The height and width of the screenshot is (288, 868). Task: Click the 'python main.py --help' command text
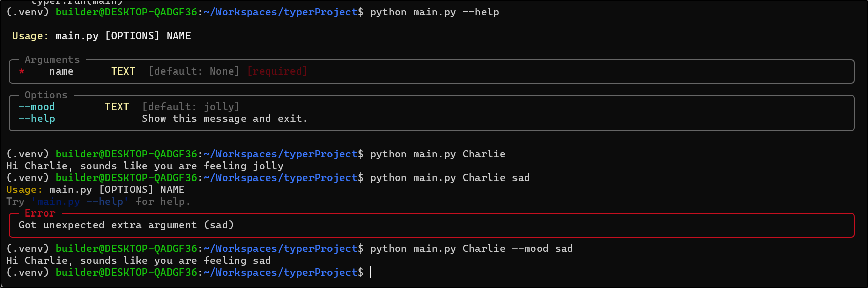(x=434, y=12)
